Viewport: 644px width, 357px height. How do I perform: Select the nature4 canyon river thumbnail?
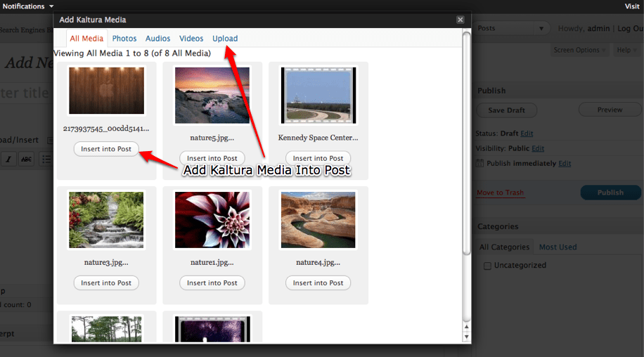[318, 219]
